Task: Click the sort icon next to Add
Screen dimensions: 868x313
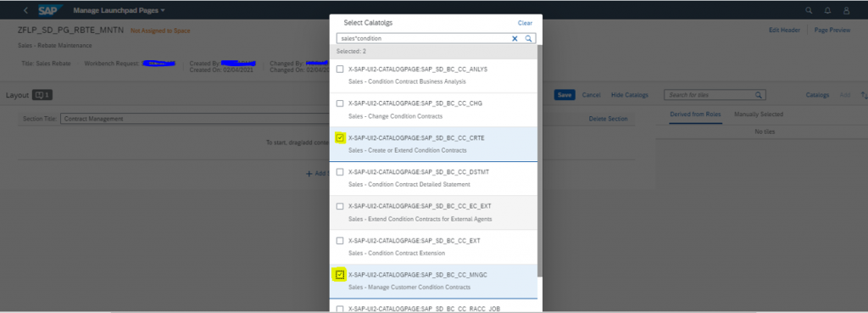Action: click(864, 95)
